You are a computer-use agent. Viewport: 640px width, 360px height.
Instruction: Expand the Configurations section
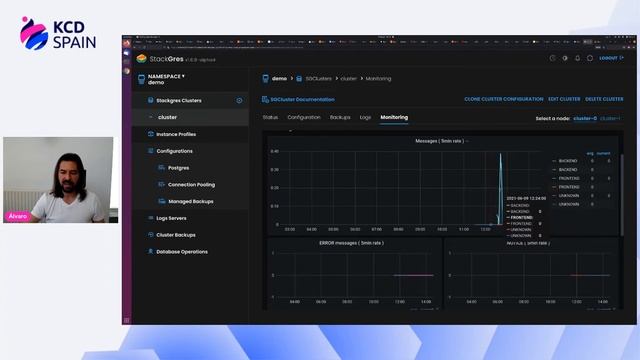174,151
